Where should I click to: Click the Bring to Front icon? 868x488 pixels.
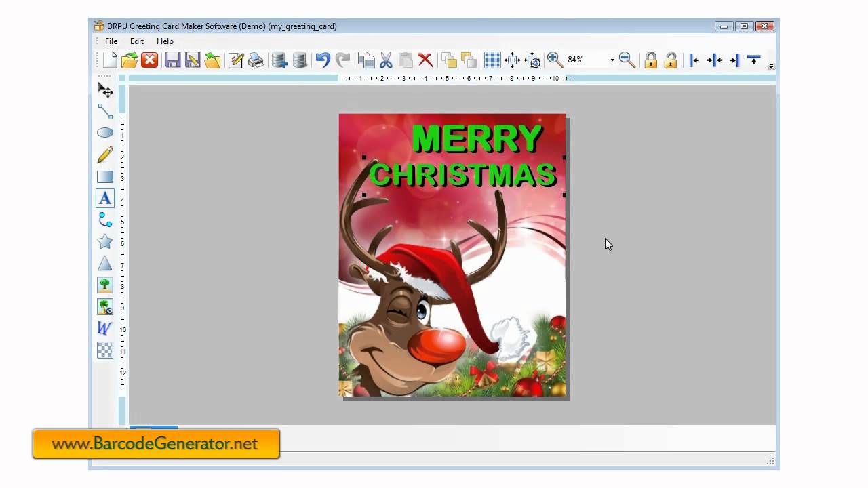[x=449, y=60]
